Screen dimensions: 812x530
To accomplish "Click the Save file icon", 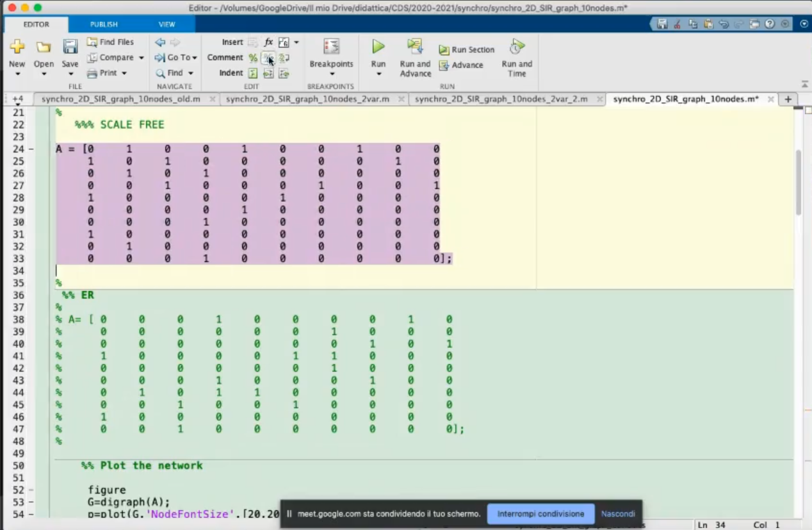I will [70, 47].
